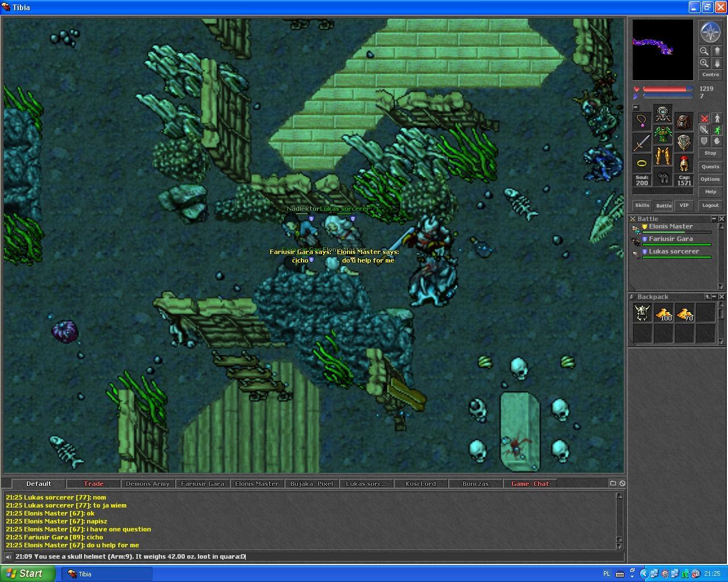
Task: Switch to the Game-Chat tab
Action: 530,484
